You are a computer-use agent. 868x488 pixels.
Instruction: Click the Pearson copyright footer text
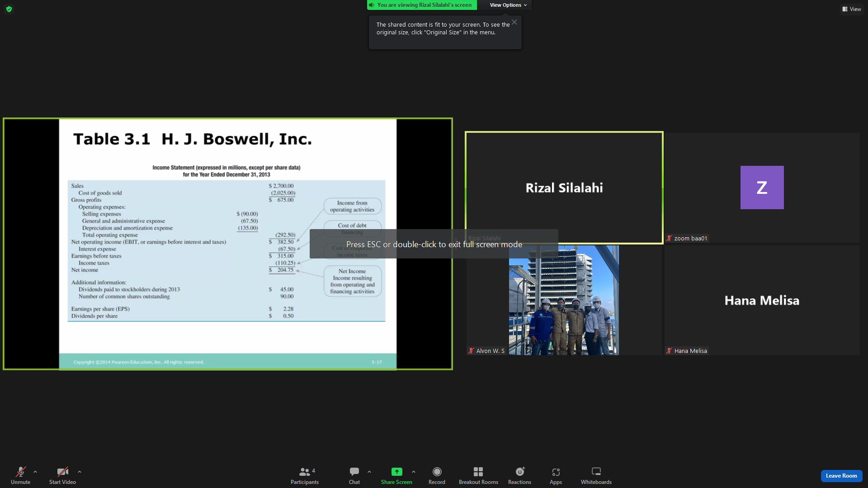coord(139,362)
